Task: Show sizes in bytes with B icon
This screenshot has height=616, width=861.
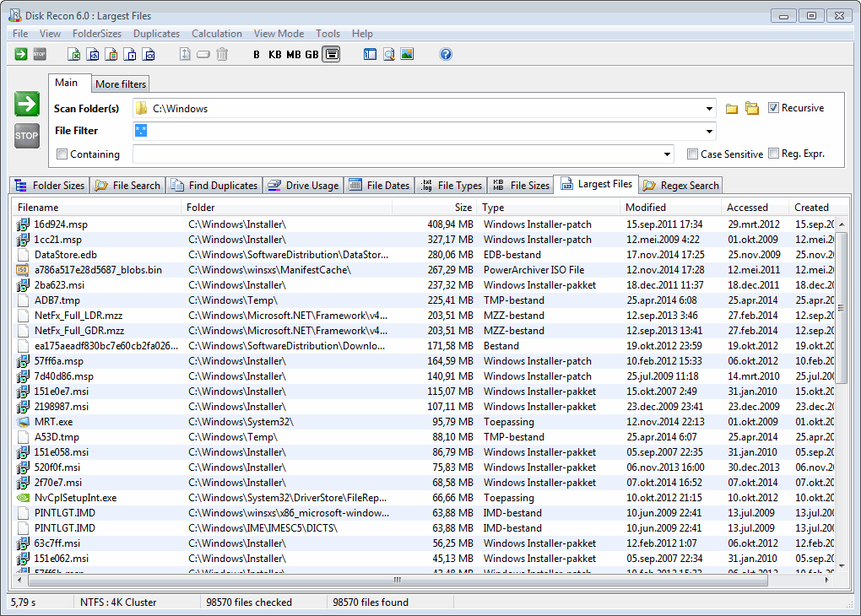Action: [257, 54]
